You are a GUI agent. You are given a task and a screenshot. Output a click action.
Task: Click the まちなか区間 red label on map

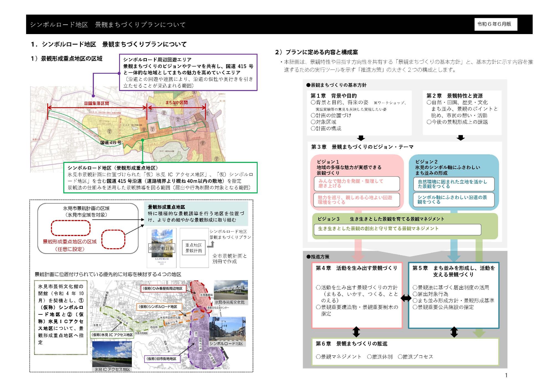[x=176, y=103]
